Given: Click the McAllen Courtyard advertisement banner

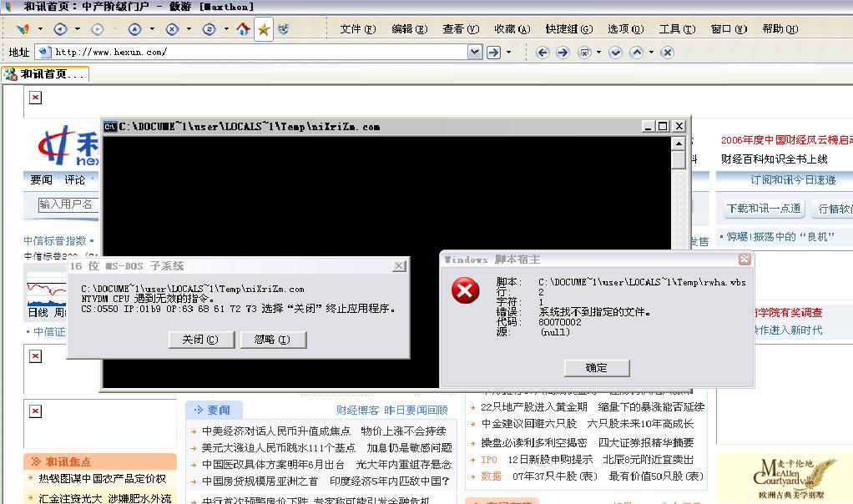Looking at the screenshot, I should click(x=785, y=478).
